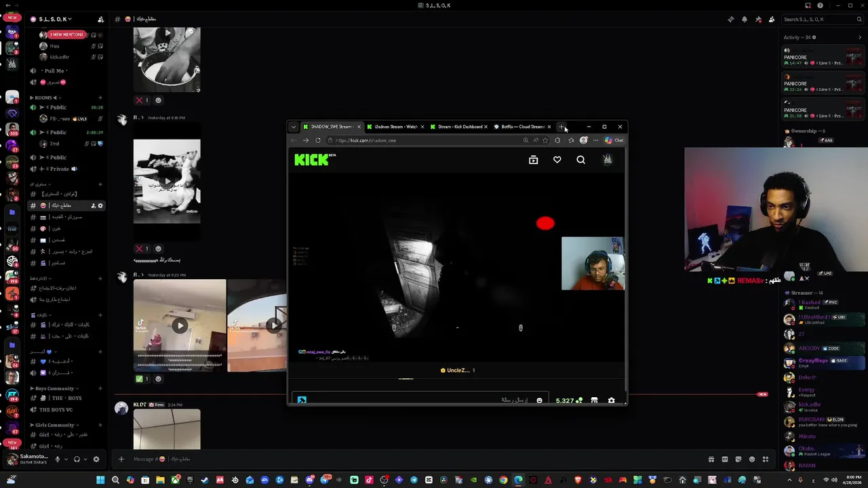Open Discord notification bell icon
This screenshot has width=868, height=488.
tap(744, 19)
